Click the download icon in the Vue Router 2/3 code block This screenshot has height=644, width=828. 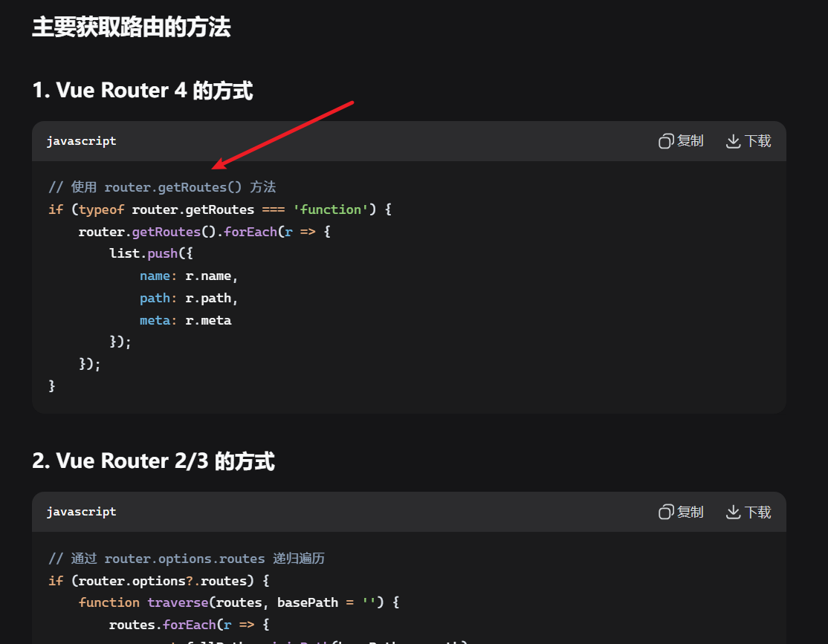[x=733, y=512]
